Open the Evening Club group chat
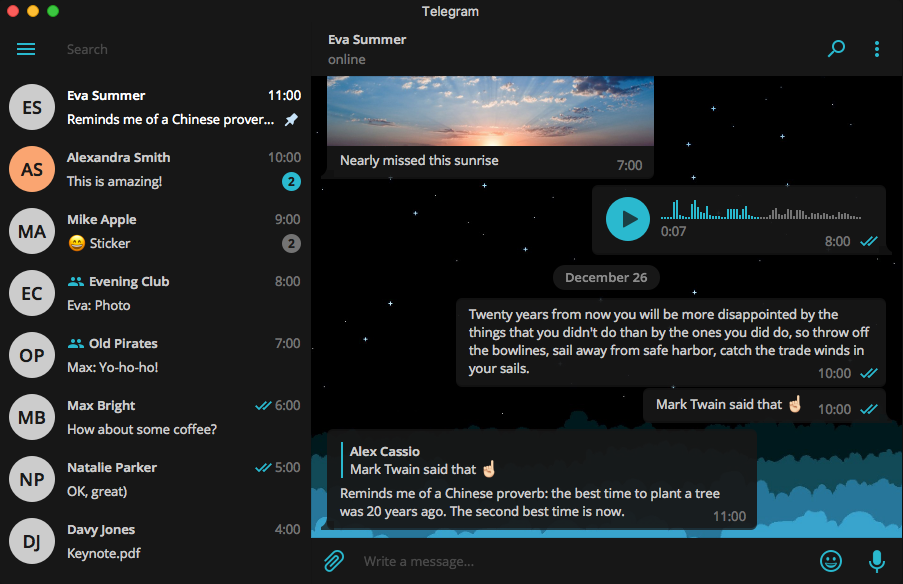 point(155,293)
